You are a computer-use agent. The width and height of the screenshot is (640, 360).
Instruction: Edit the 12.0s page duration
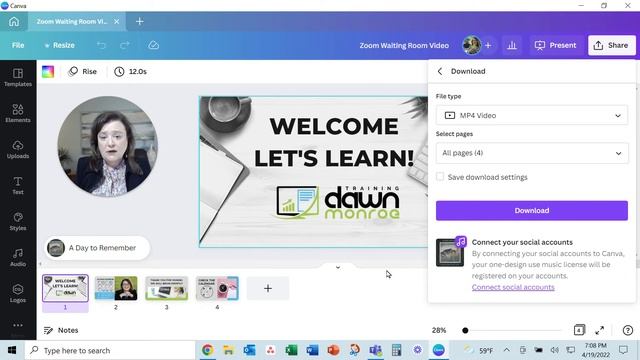pos(131,71)
